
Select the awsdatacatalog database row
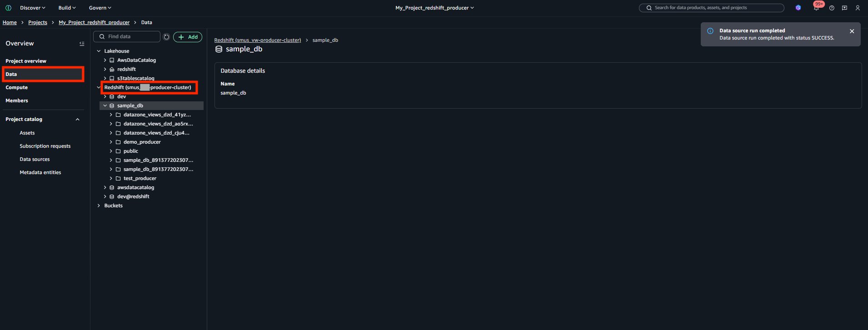point(152,187)
